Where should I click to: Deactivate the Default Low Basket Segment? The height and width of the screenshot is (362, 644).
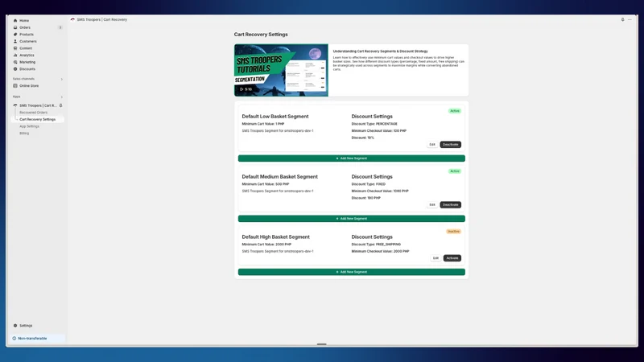tap(451, 145)
